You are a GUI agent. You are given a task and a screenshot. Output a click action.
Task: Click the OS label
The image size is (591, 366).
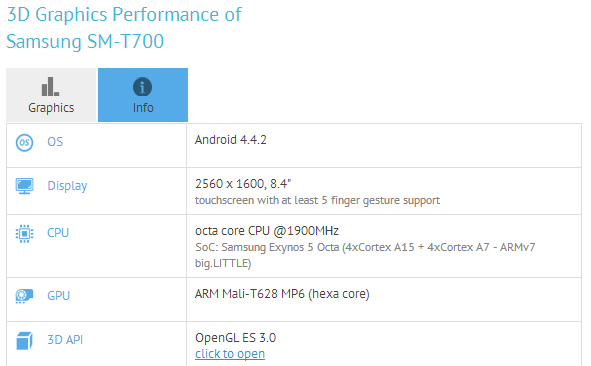[55, 142]
